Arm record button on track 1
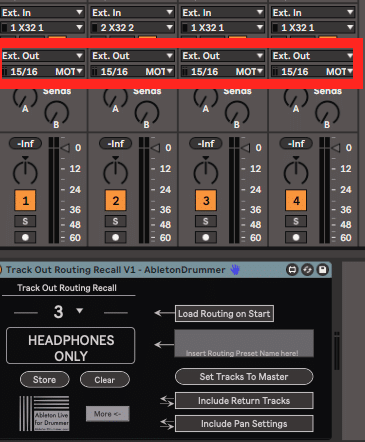Screen dimensions: 365x442 tap(25, 237)
